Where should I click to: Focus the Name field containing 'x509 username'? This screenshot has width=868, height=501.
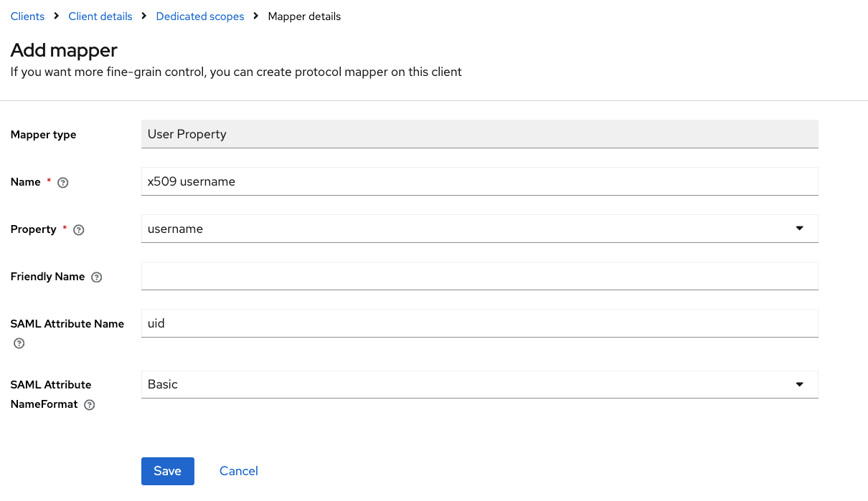click(479, 181)
